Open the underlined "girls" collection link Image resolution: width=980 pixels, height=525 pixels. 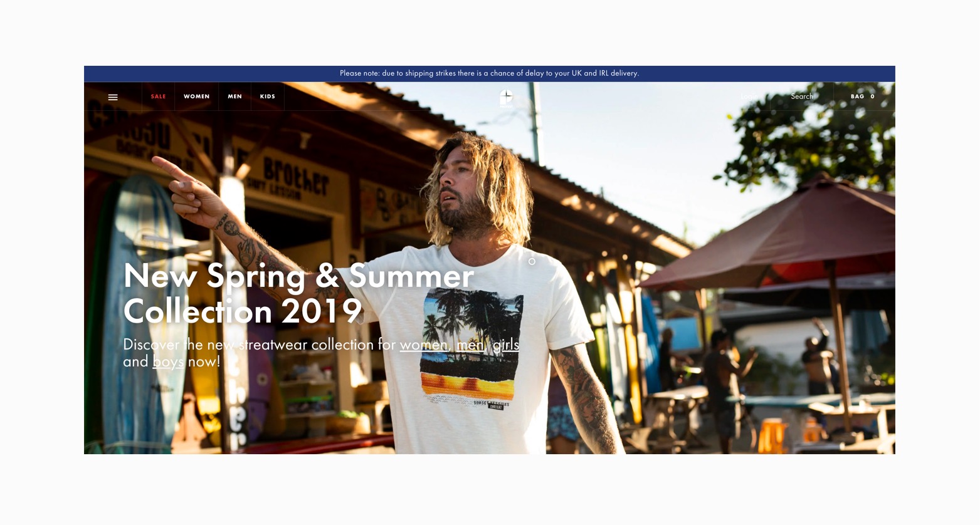(x=506, y=345)
